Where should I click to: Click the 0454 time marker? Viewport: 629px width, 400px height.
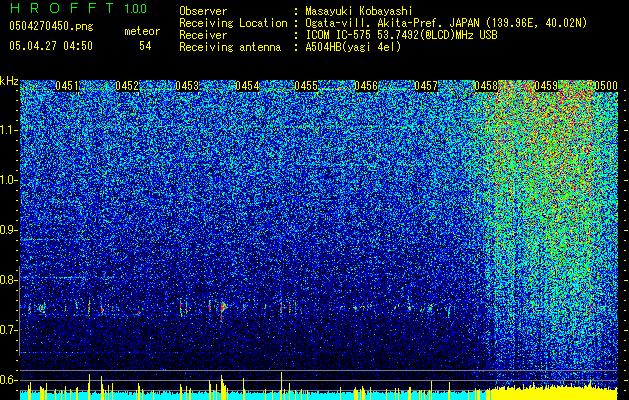pyautogui.click(x=247, y=86)
